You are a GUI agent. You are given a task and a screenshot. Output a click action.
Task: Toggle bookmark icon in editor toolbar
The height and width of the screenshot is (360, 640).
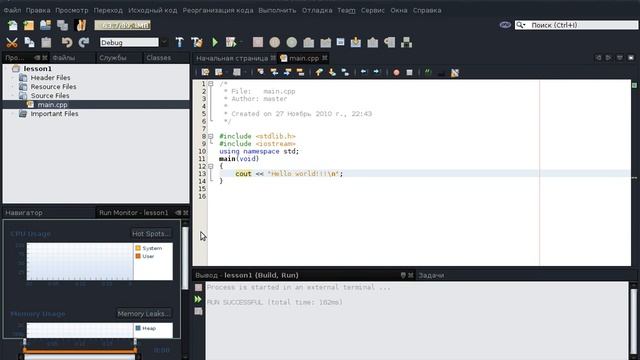345,73
